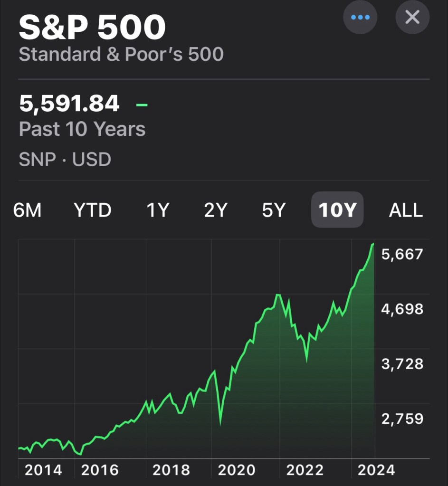Click the 2,759 y-axis label
This screenshot has height=486, width=448.
point(401,419)
